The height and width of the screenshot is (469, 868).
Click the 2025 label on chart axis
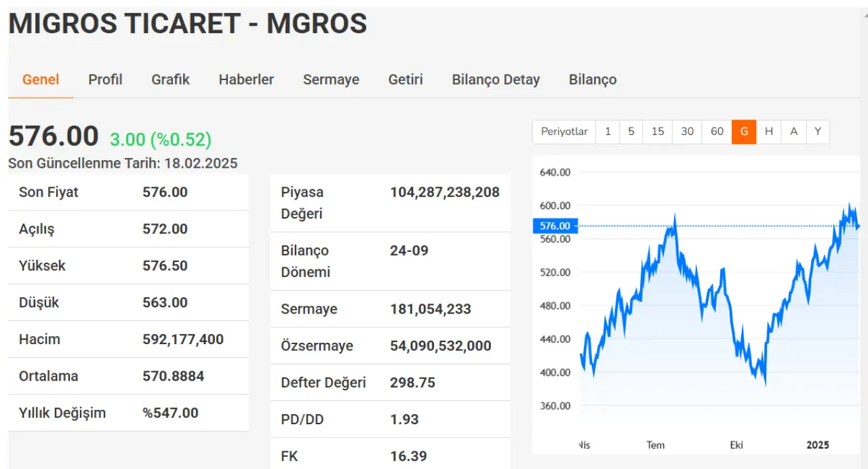tap(818, 445)
